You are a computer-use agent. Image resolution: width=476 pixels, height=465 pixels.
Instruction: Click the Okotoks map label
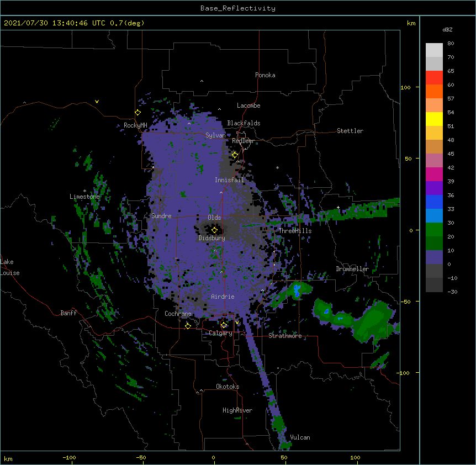[228, 387]
